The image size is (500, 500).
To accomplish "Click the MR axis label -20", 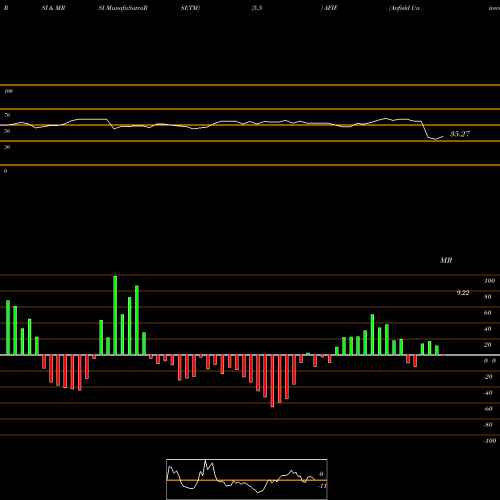I will [488, 377].
